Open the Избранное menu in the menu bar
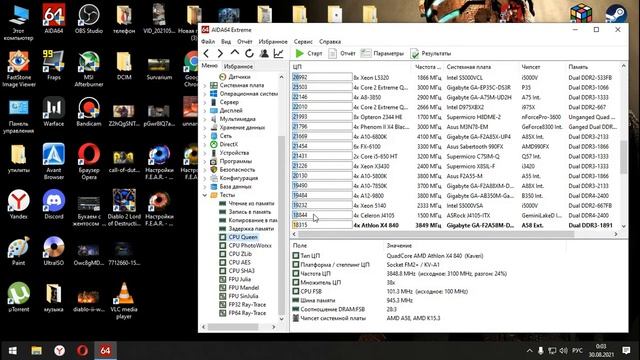640x360 pixels. tap(273, 42)
